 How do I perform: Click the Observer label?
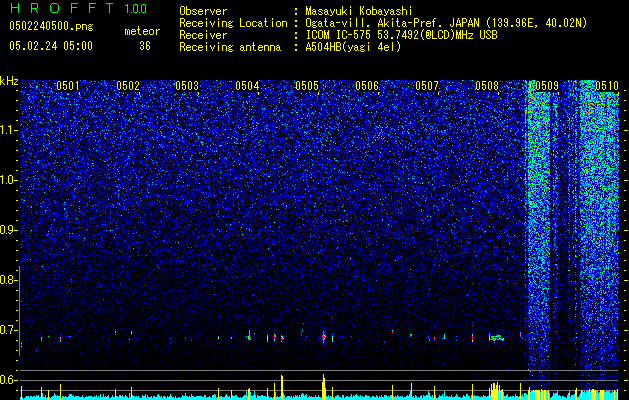[x=203, y=11]
